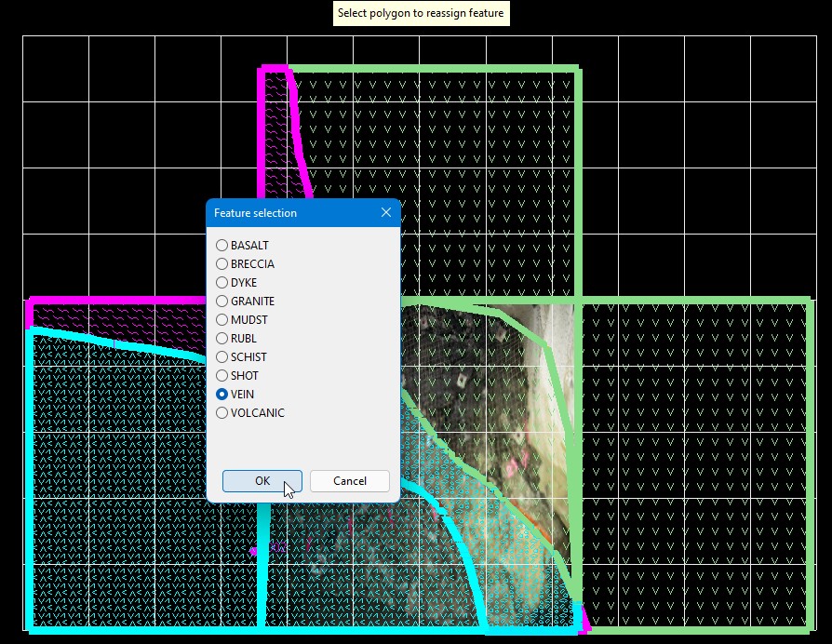Select the GRANITE radio option
The image size is (832, 644).
(x=221, y=302)
